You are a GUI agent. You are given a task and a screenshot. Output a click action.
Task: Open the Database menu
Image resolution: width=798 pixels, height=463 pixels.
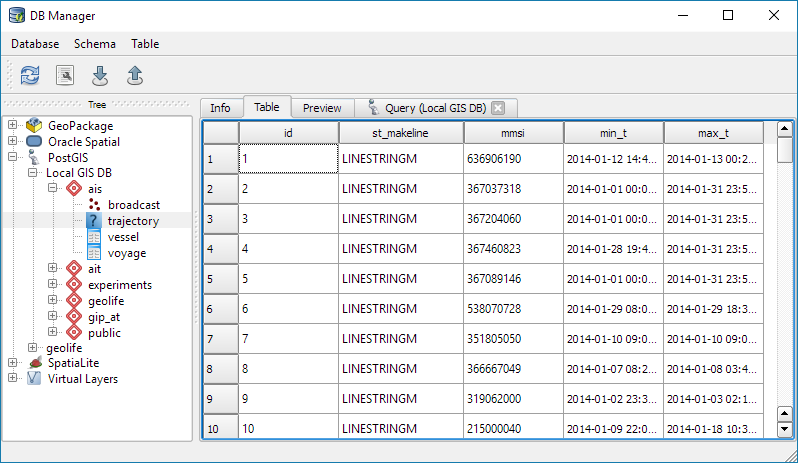(x=35, y=44)
